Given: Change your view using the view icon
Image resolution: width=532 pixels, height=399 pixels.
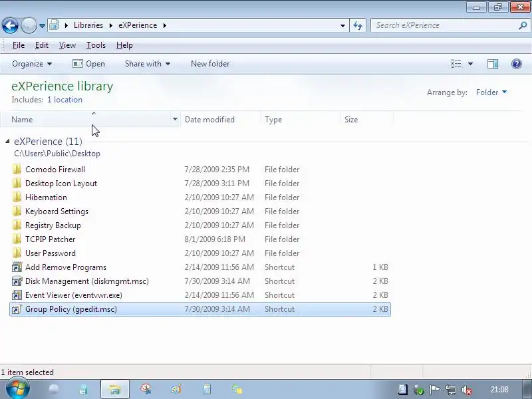Looking at the screenshot, I should pyautogui.click(x=456, y=64).
